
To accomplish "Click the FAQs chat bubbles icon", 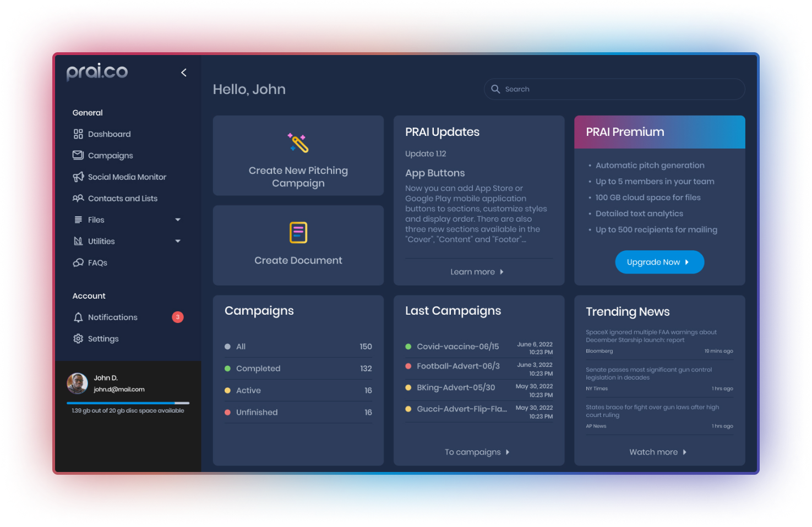I will click(x=78, y=262).
